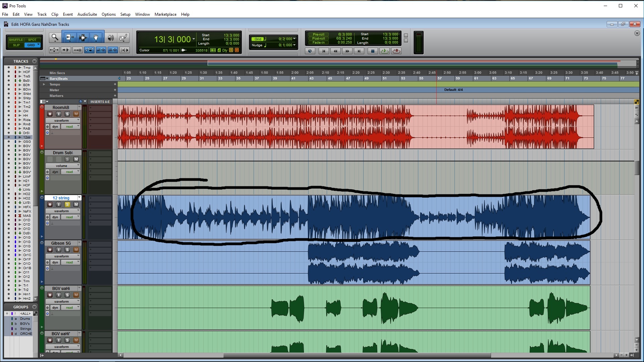
Task: Select the Zoomer magnifier tool
Action: (x=55, y=38)
